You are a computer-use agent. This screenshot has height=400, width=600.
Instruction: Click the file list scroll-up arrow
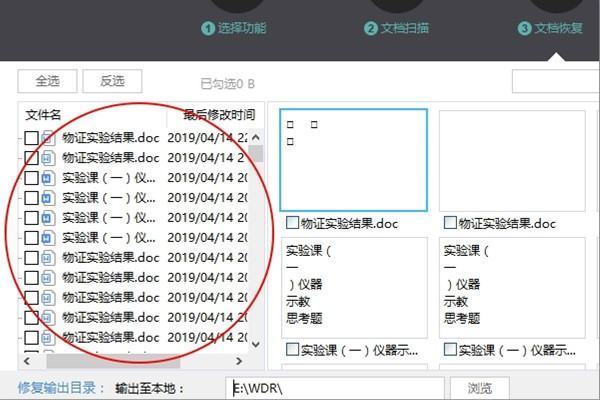pos(256,137)
